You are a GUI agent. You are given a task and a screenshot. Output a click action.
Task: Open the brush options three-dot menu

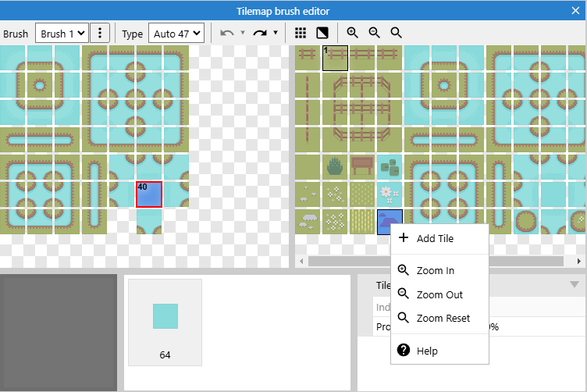coord(99,34)
